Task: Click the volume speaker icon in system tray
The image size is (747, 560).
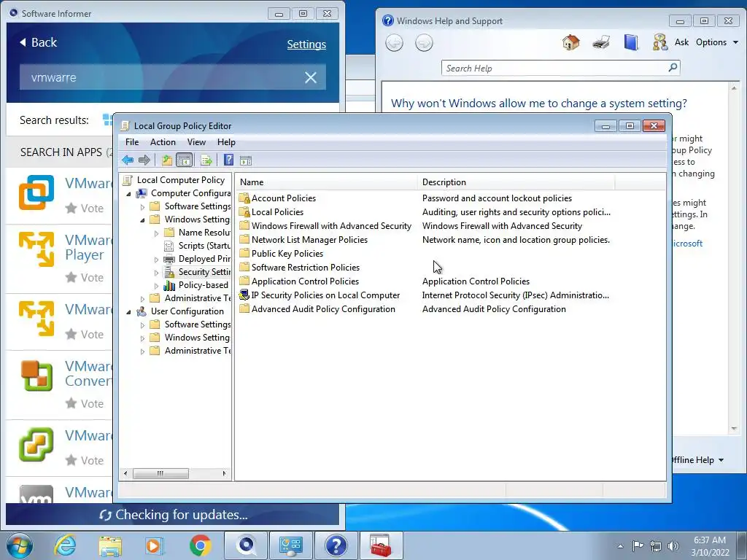Action: click(x=673, y=546)
